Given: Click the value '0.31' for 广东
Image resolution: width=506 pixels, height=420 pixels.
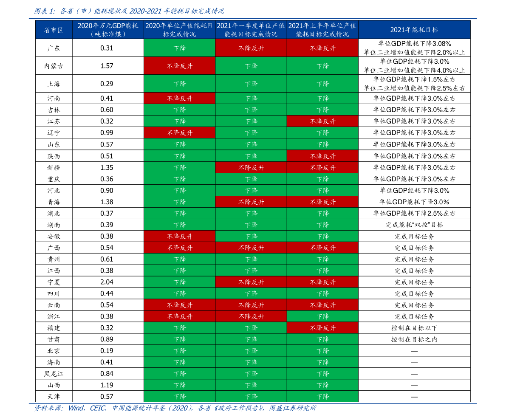Looking at the screenshot, I should point(107,48).
